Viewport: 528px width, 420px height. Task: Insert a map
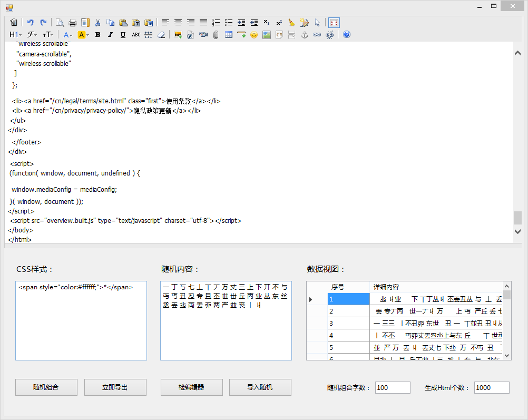[266, 35]
